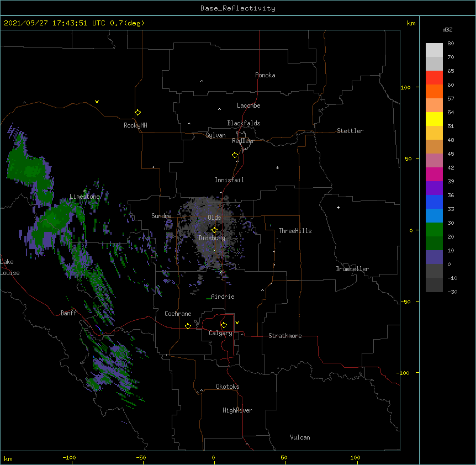Image resolution: width=476 pixels, height=465 pixels.
Task: Click the ThreeHills label
Action: point(295,231)
